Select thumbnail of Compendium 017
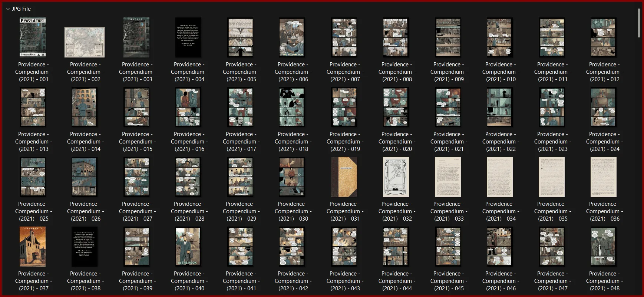Image resolution: width=644 pixels, height=297 pixels. [240, 107]
